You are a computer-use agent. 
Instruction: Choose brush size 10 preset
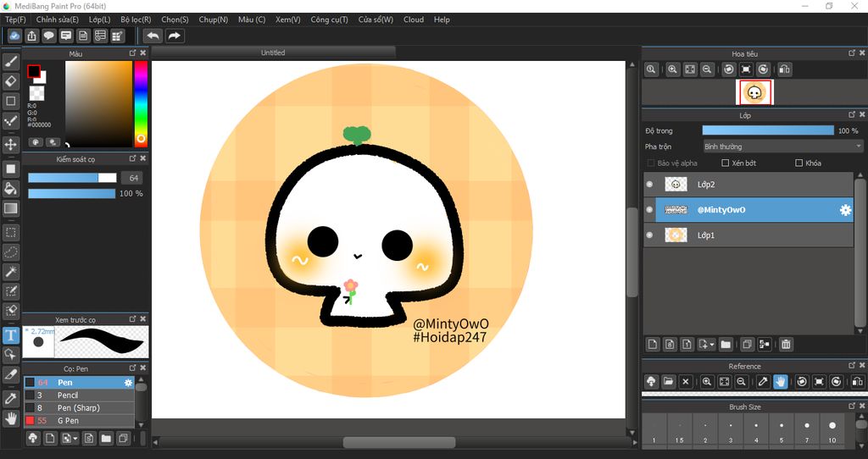832,429
